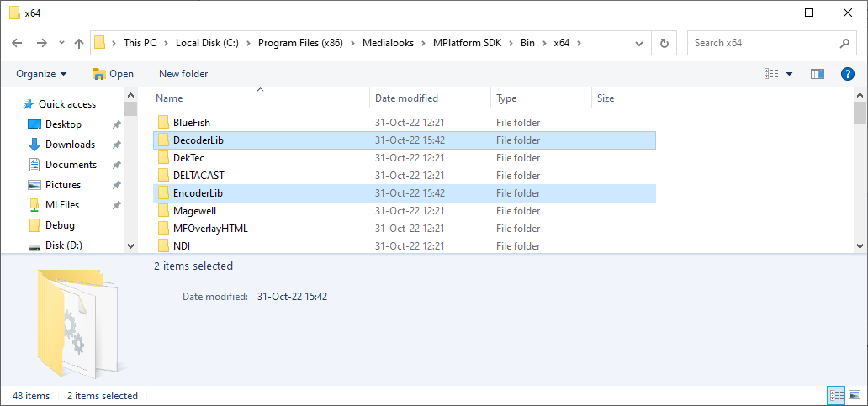Viewport: 868px width, 406px height.
Task: Select the BlueFish folder icon
Action: tap(163, 122)
